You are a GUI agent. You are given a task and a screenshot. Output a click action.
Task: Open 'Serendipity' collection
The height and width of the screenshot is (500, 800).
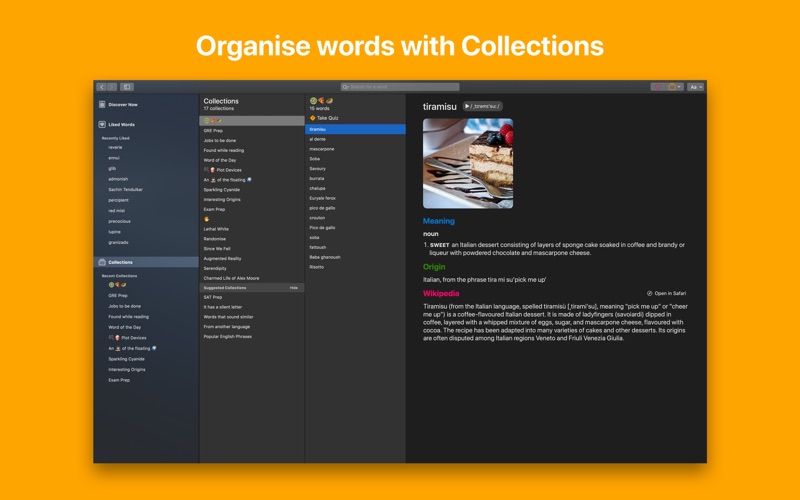(215, 268)
